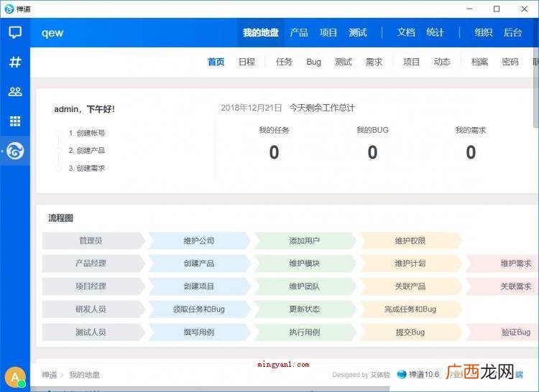Open 组织 main menu
The image size is (539, 392).
(484, 32)
